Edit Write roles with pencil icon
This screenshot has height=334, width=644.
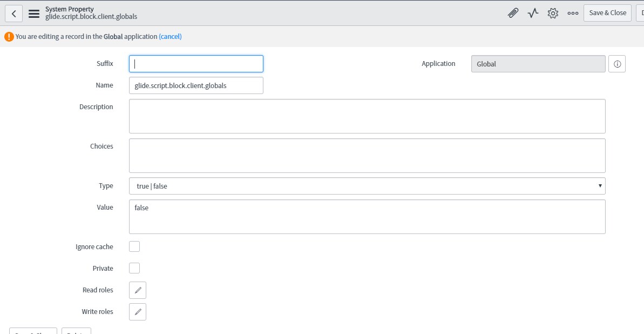click(x=138, y=312)
